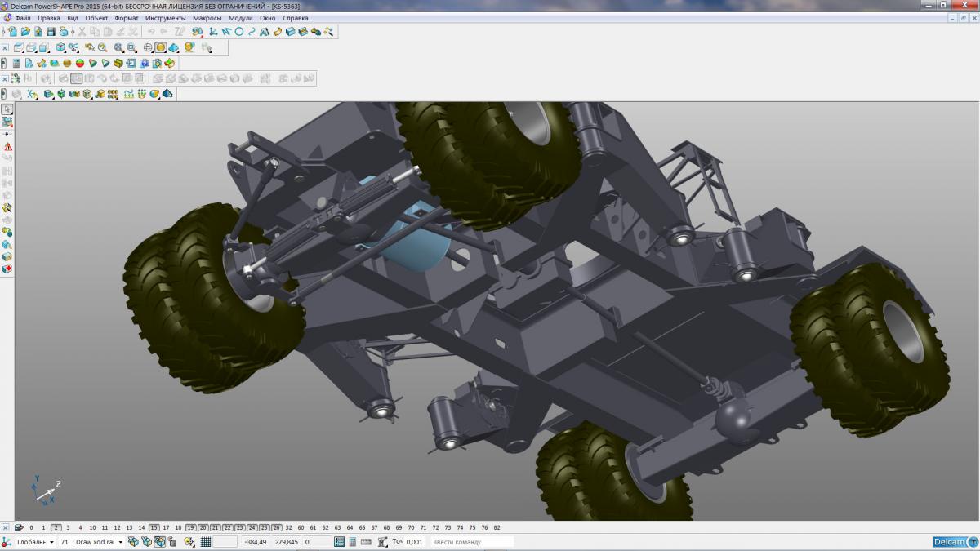The image size is (980, 551).
Task: Toggle level 22 visibility
Action: (227, 528)
